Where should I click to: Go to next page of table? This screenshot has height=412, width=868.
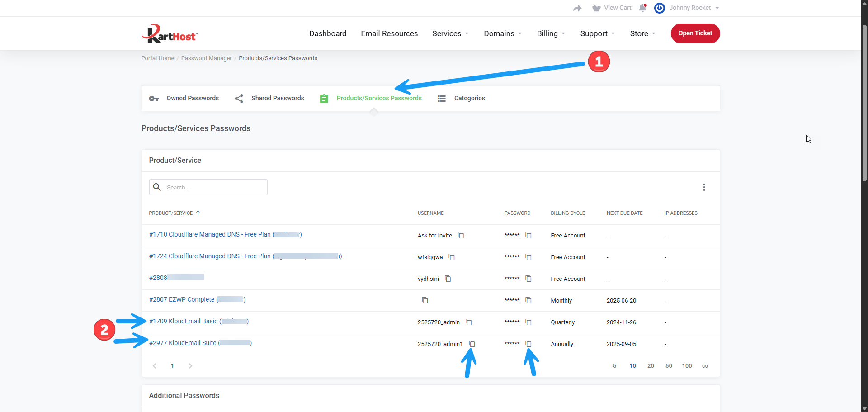(190, 366)
